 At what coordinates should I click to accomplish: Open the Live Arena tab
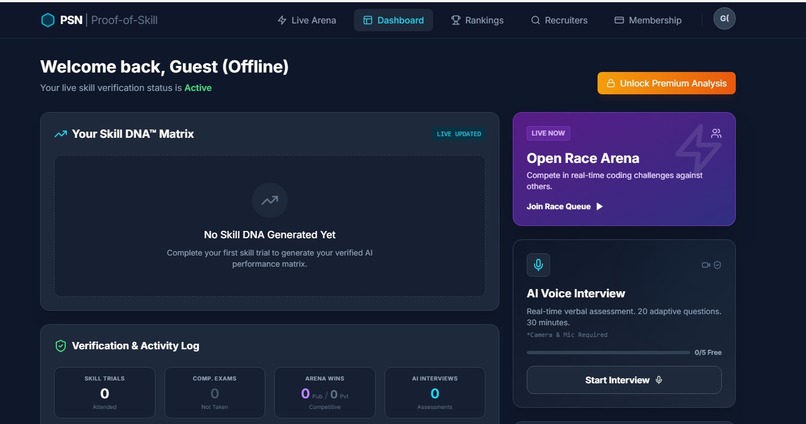(307, 20)
